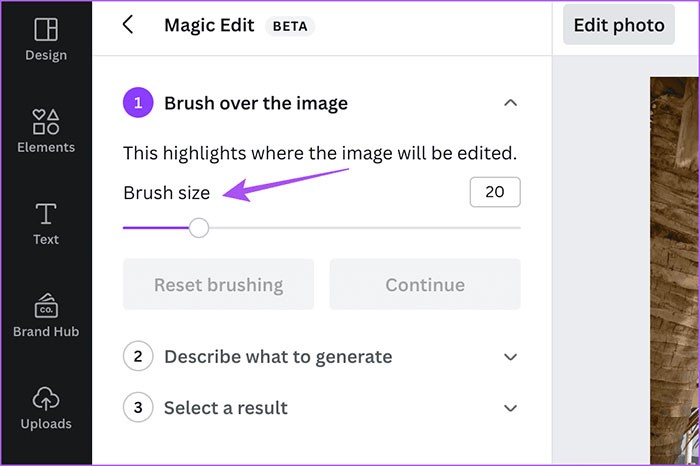
Task: Collapse the Brush over the image section
Action: tap(510, 103)
